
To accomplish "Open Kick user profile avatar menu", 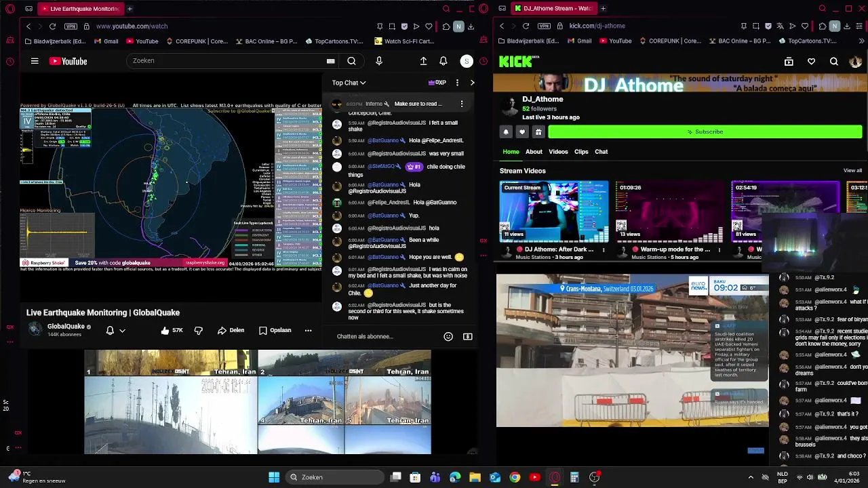I will [x=855, y=62].
